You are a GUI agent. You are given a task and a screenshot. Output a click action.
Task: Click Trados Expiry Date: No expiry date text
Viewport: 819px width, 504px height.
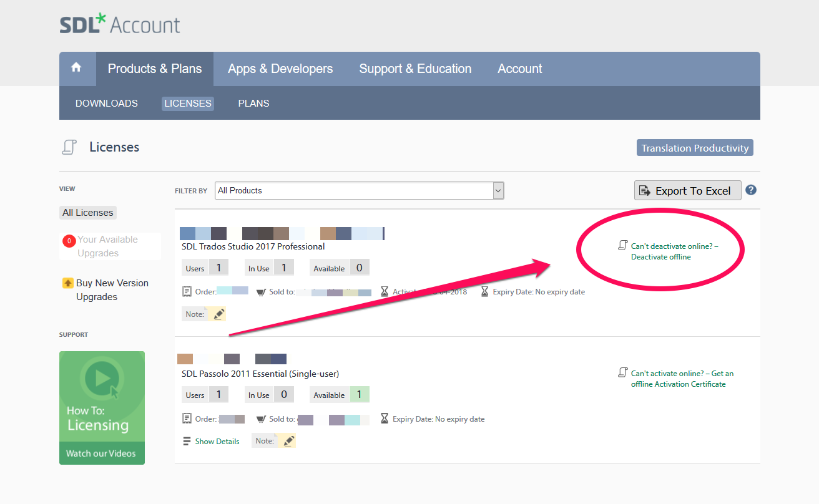pyautogui.click(x=539, y=292)
